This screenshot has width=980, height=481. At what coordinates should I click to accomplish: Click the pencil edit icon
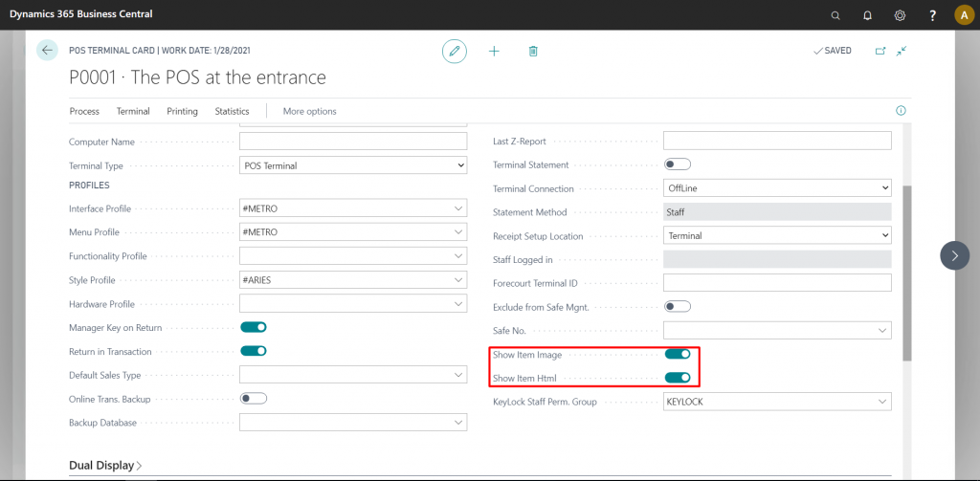455,52
